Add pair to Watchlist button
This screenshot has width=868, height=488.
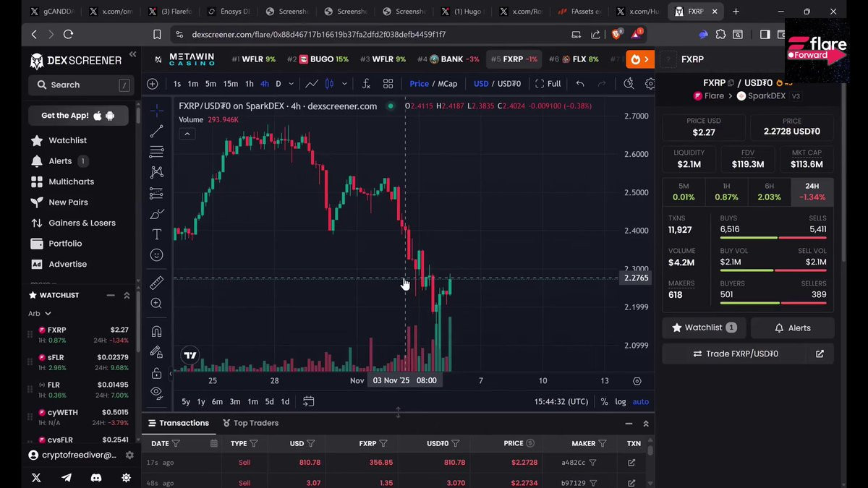pyautogui.click(x=704, y=328)
